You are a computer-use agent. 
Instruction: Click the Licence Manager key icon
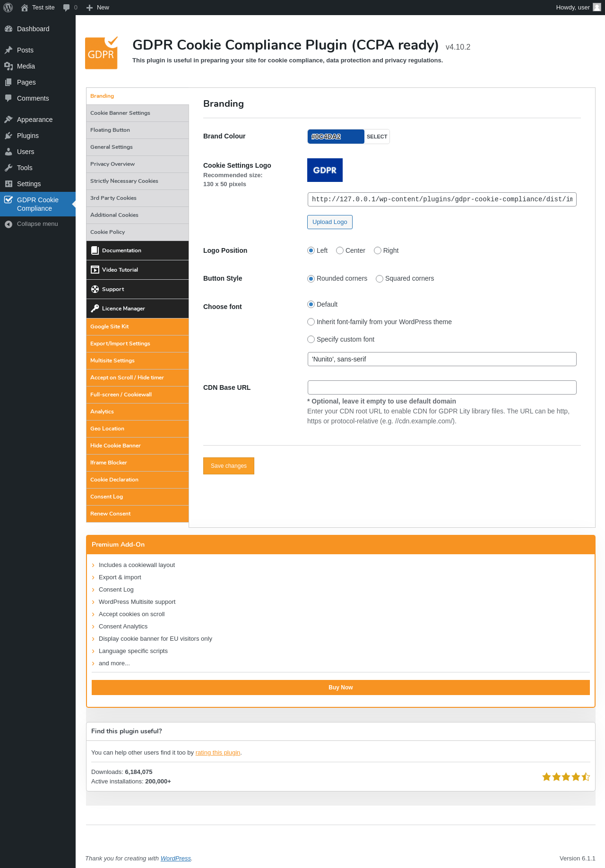(x=95, y=309)
